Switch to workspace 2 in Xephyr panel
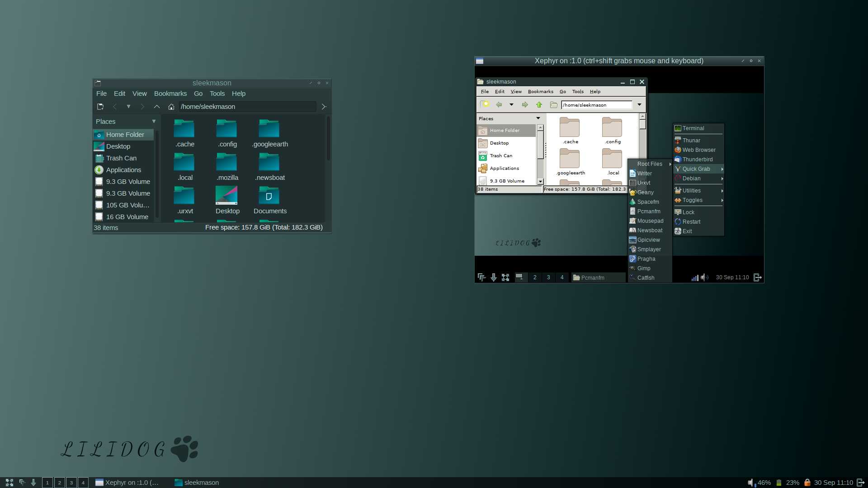Screen dimensions: 868x488 [535, 277]
